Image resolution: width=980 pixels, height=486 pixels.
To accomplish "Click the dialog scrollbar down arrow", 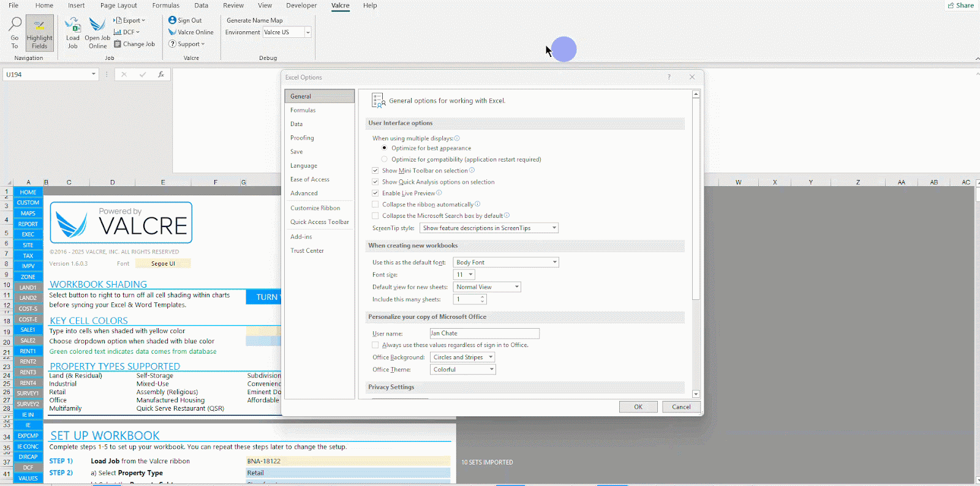I will click(x=696, y=394).
